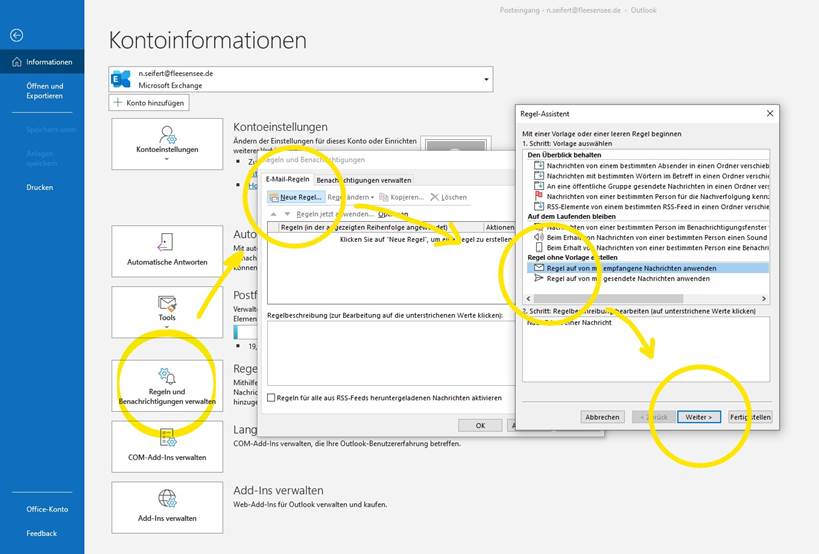Open COM-Add-Ins verwalten tile

tap(167, 447)
